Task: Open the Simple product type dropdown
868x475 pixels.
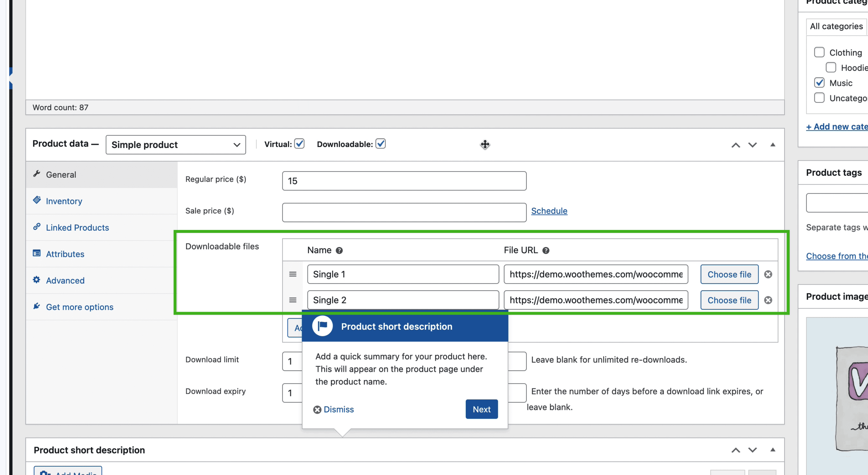Action: point(175,145)
